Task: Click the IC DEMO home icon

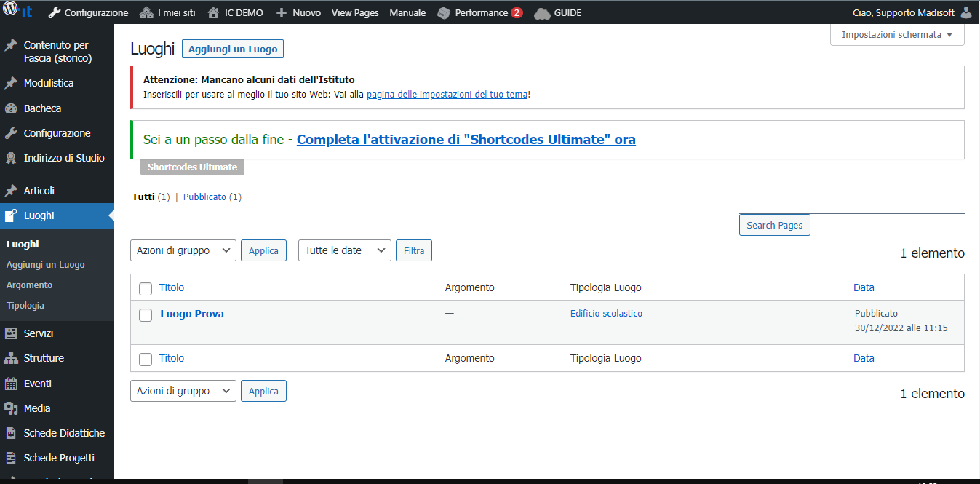Action: [213, 12]
